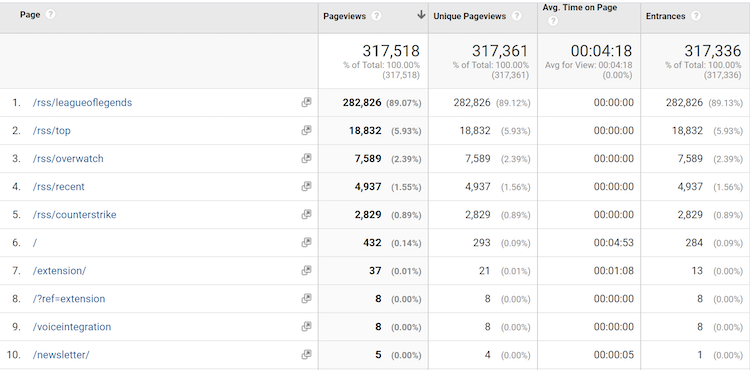Show help tooltip for Pageviews column
Image resolution: width=750 pixels, height=370 pixels.
click(376, 16)
